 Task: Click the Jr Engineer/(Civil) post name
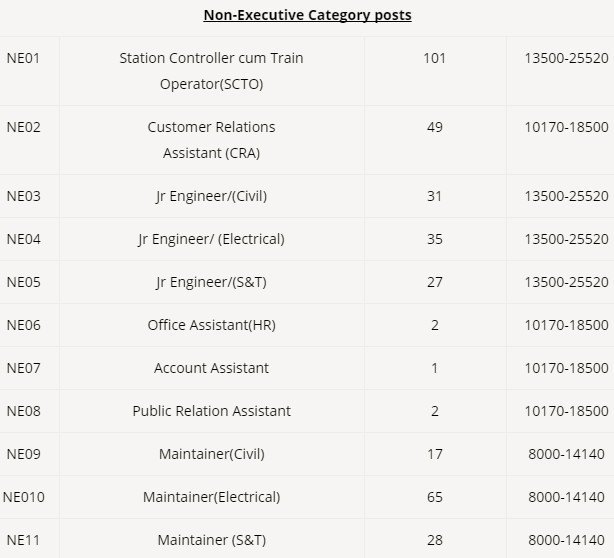click(x=211, y=196)
